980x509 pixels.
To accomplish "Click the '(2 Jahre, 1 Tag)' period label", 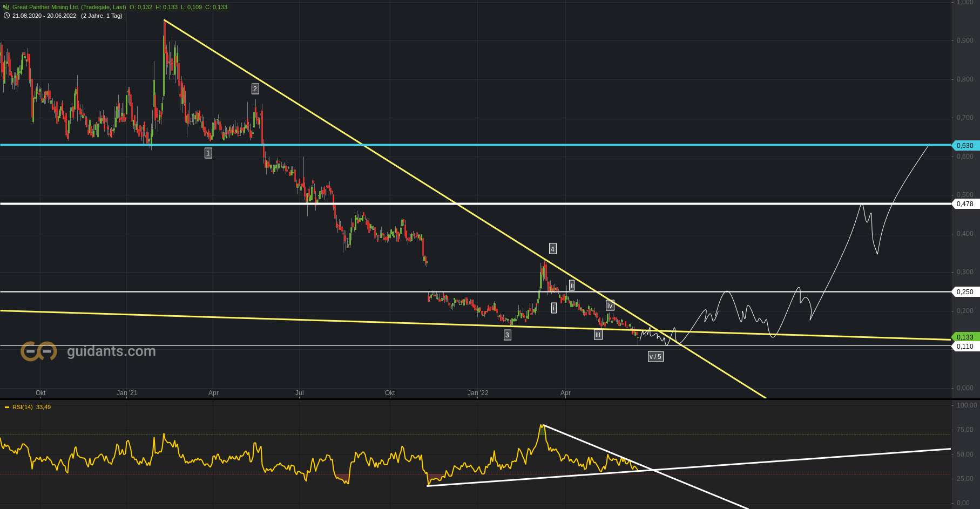I will (102, 16).
